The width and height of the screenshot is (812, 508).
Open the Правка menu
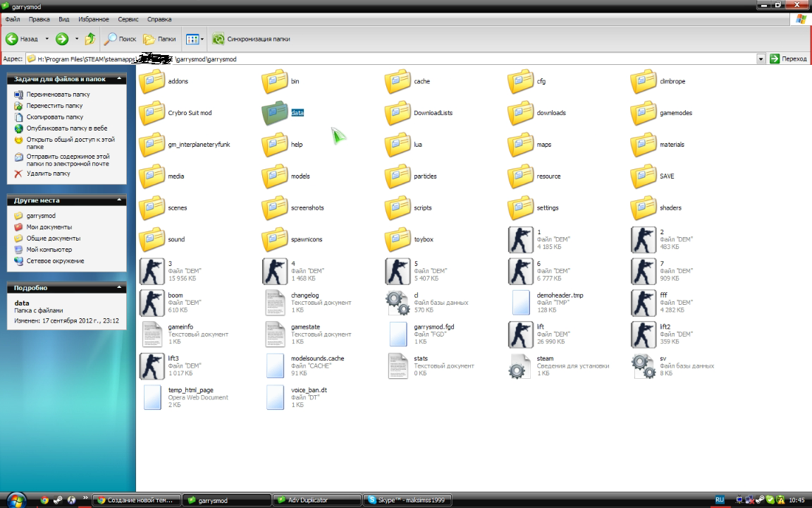[x=39, y=19]
